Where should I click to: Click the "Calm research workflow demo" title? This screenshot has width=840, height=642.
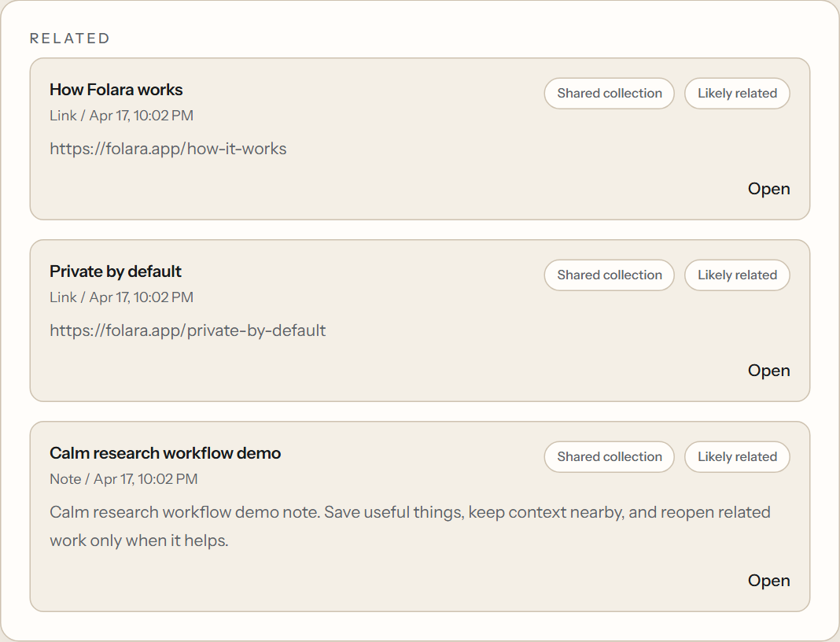(165, 453)
